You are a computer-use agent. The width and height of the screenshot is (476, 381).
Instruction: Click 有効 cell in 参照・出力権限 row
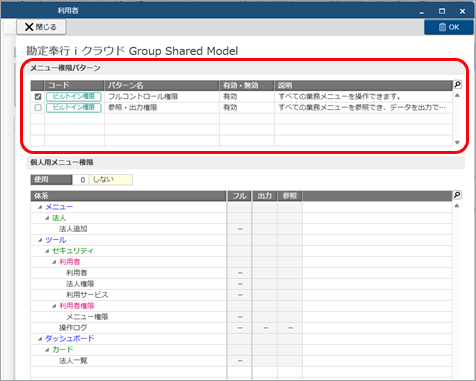247,108
